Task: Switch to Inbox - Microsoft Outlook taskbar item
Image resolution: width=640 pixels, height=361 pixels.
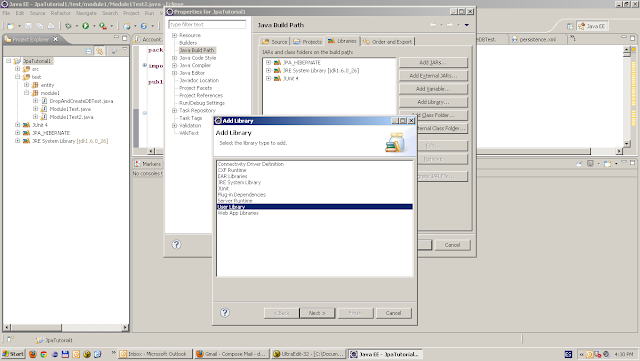Action: coord(155,354)
